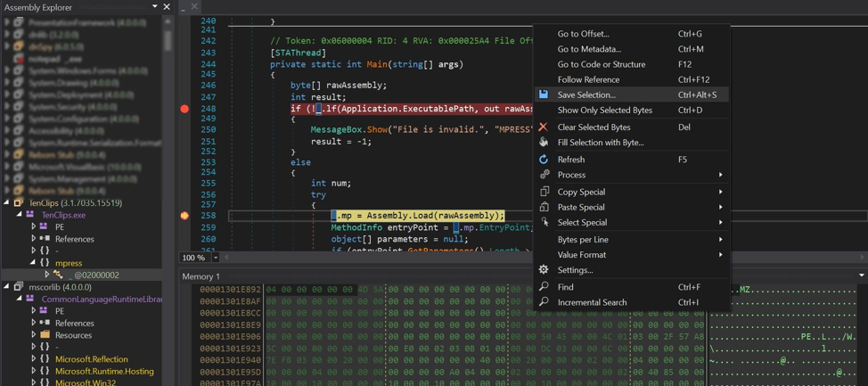Collapse the TenClips (3.1.7035.15519) assembly node
868x386 pixels.
tap(7, 203)
